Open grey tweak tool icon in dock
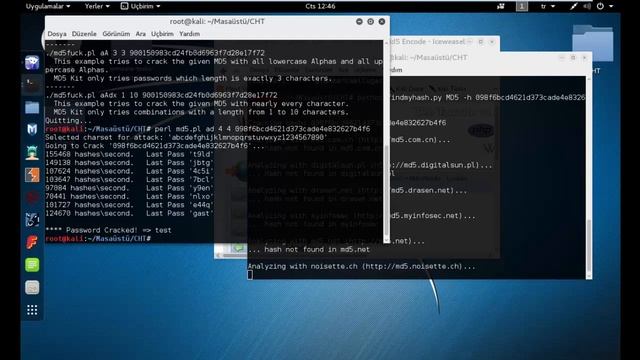Screen dimensions: 640x360 [32, 287]
